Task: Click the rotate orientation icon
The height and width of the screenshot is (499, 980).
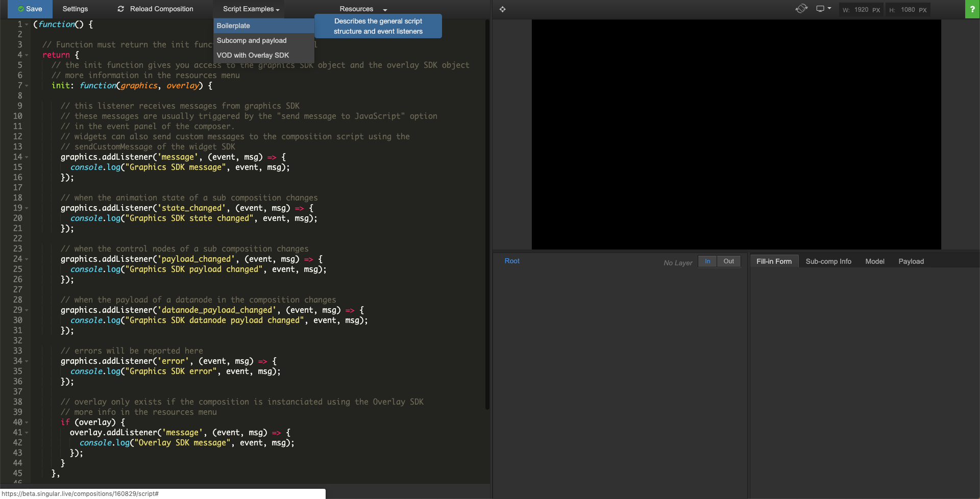Action: [x=801, y=9]
